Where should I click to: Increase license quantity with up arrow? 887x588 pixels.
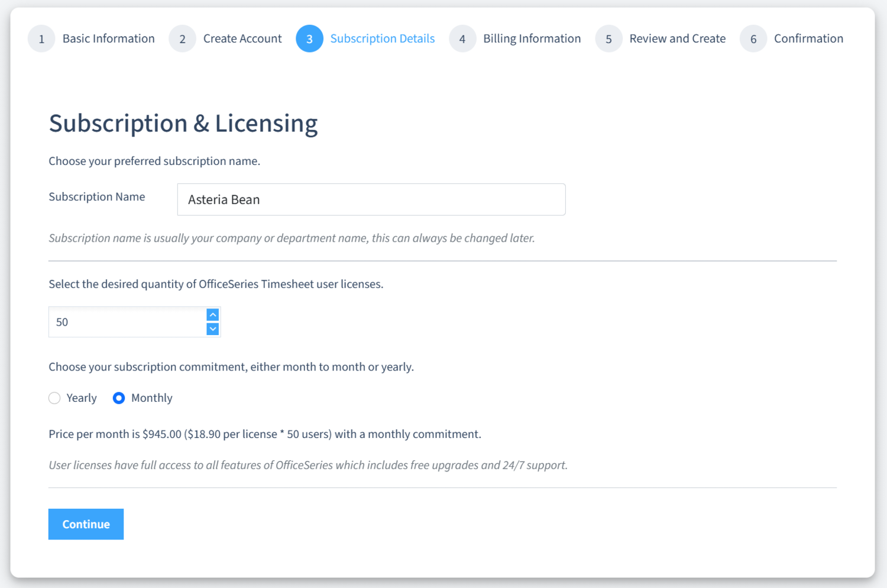click(213, 315)
